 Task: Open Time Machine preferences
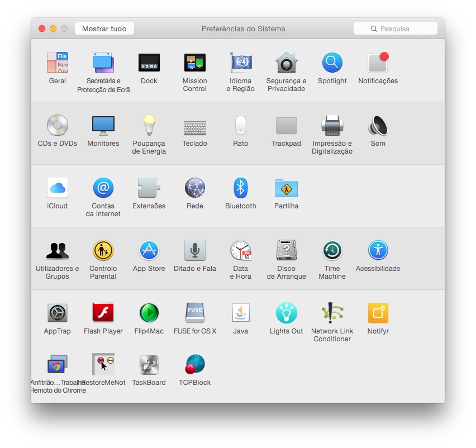[332, 250]
